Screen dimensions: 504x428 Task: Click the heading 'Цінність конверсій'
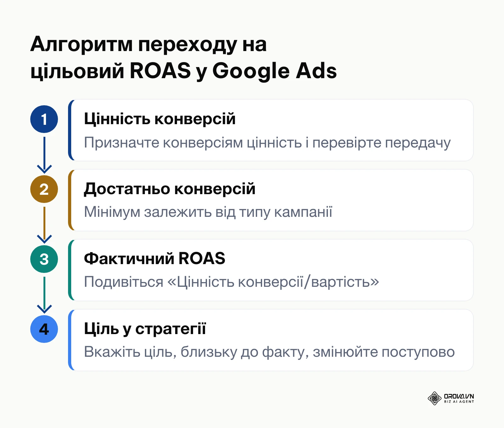(160, 119)
